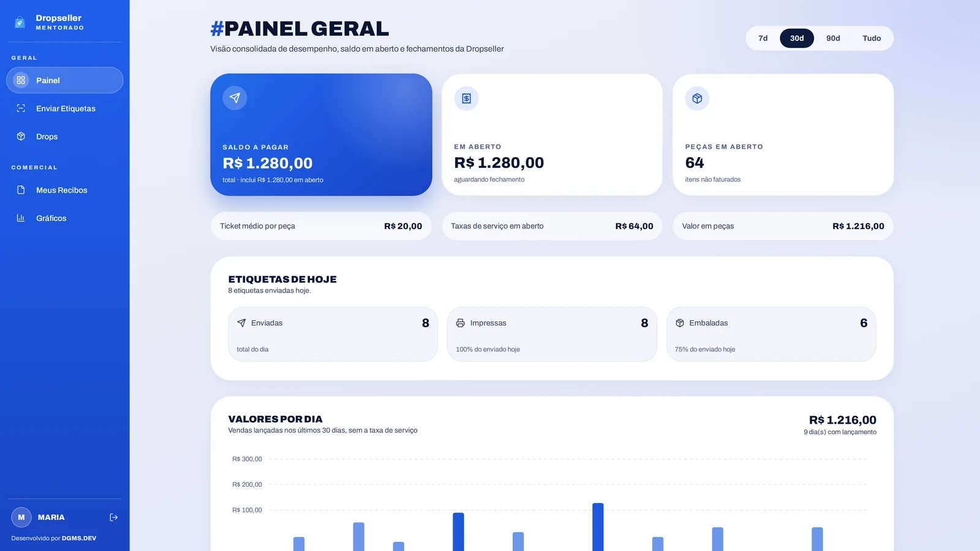980x551 pixels.
Task: Click the Dropseller shopping bag logo icon
Action: 20,23
